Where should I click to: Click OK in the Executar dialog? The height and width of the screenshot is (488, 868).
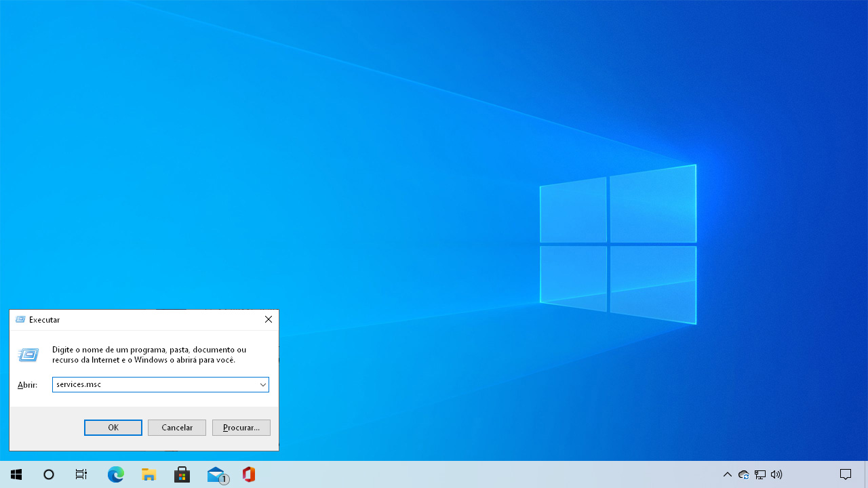(x=113, y=428)
